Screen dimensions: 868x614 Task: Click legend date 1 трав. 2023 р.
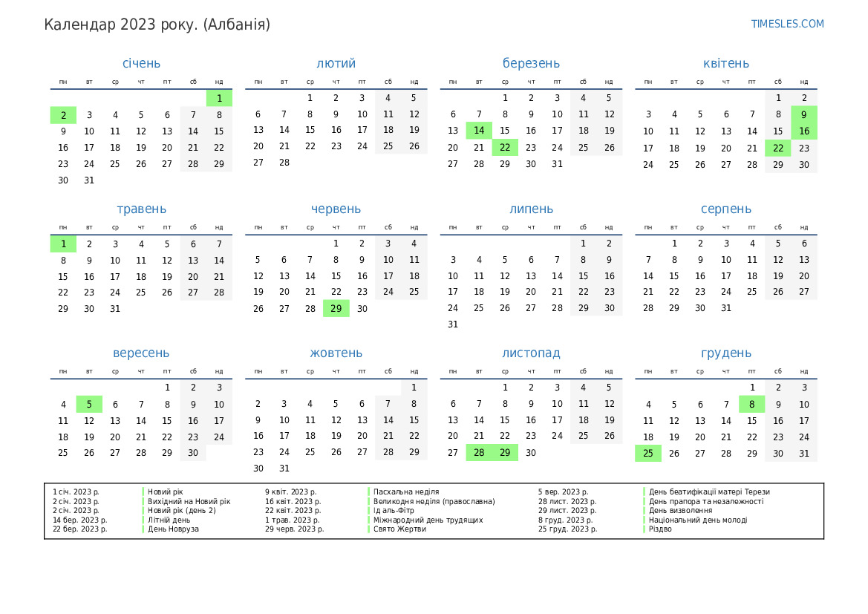[292, 520]
